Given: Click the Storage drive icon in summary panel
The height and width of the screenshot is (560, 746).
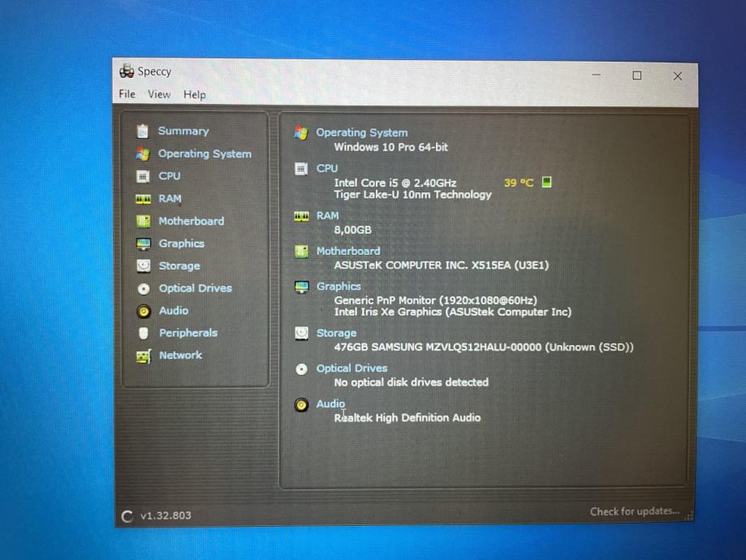Looking at the screenshot, I should click(302, 333).
